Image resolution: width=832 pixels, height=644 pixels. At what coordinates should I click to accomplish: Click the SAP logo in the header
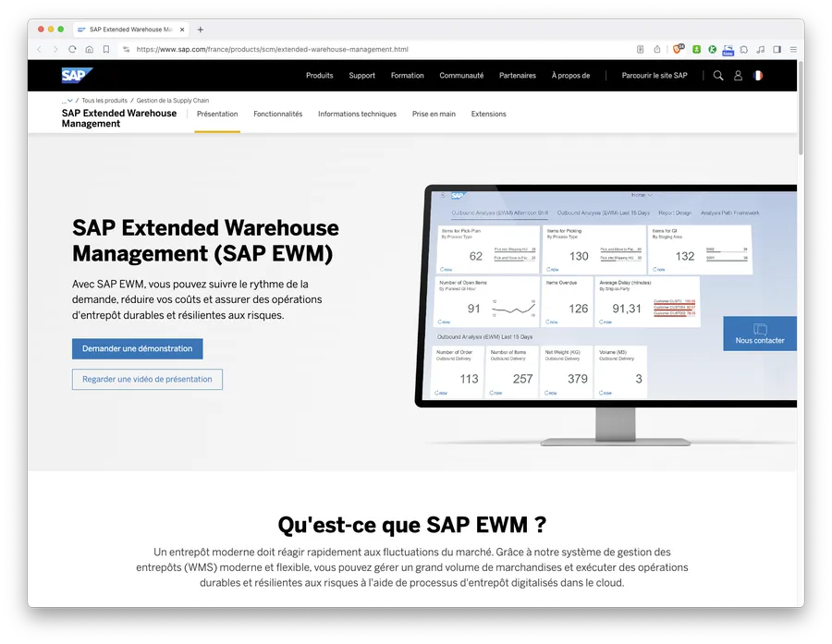tap(77, 76)
